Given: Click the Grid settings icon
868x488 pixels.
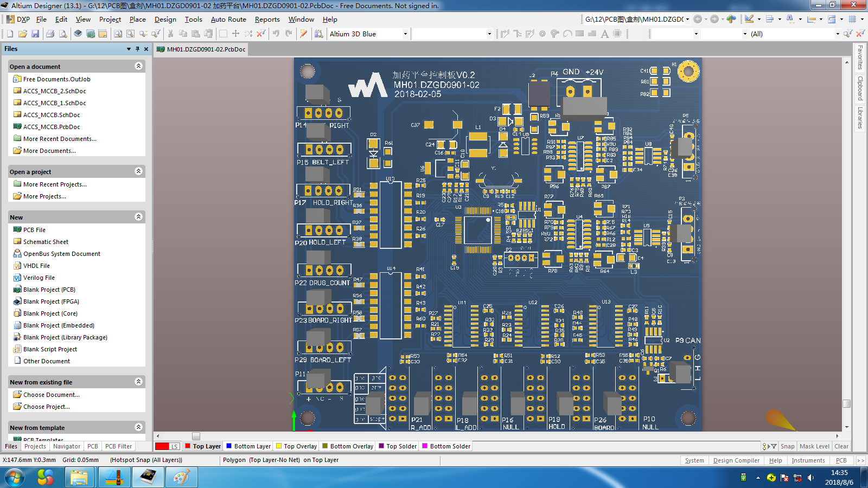Looking at the screenshot, I should 852,19.
